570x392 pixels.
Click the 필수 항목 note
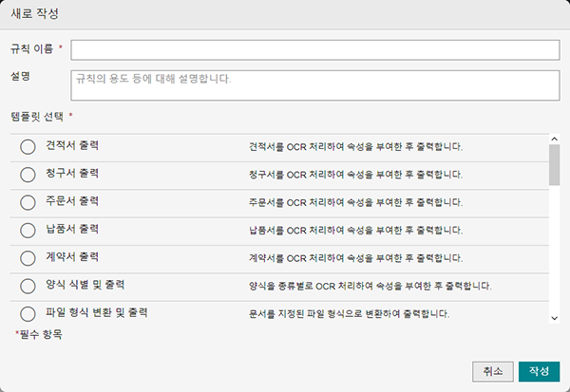point(41,334)
